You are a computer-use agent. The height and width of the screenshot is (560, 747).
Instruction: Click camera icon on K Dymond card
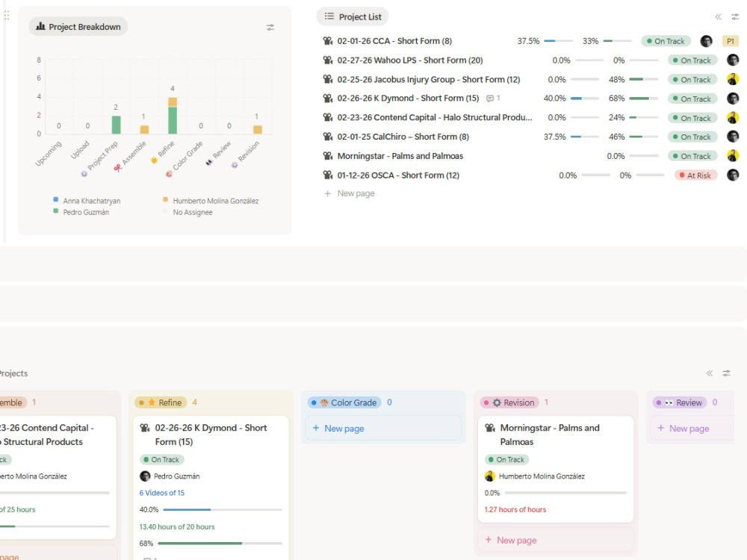point(145,428)
